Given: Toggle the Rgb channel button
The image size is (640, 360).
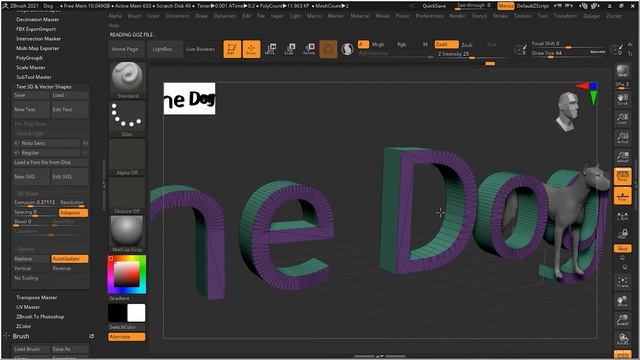Looking at the screenshot, I should pyautogui.click(x=401, y=44).
